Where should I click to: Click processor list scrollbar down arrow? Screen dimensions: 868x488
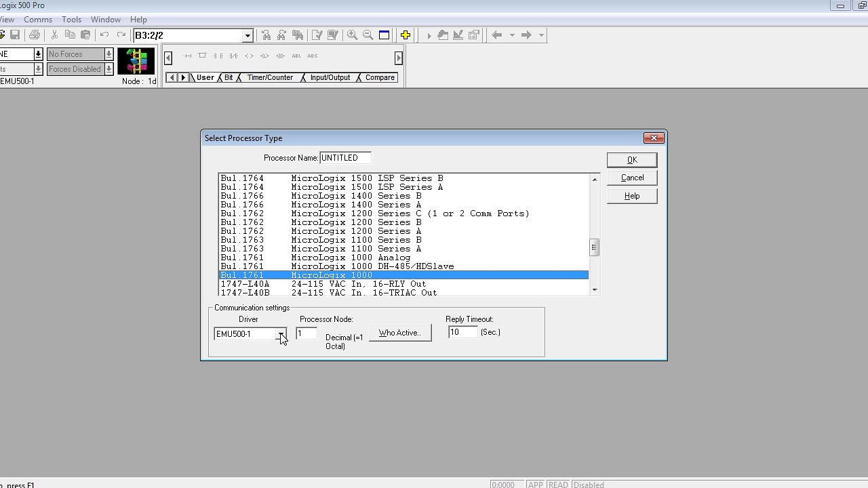(595, 290)
